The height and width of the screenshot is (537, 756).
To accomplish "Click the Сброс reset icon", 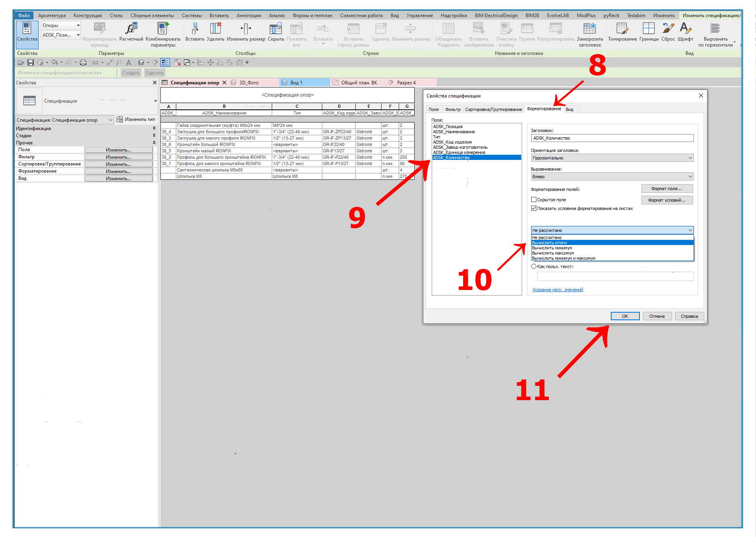I will (668, 32).
